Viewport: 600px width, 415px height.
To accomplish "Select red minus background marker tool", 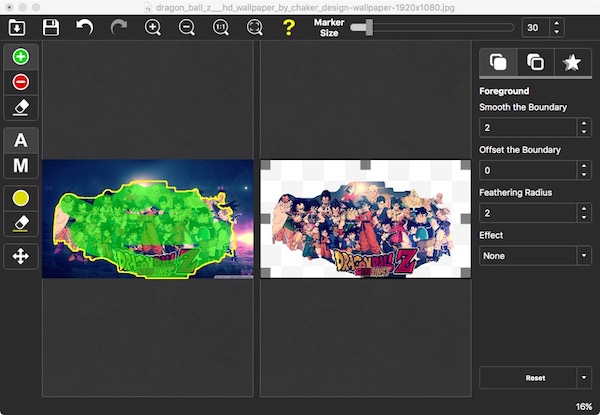I will [21, 82].
